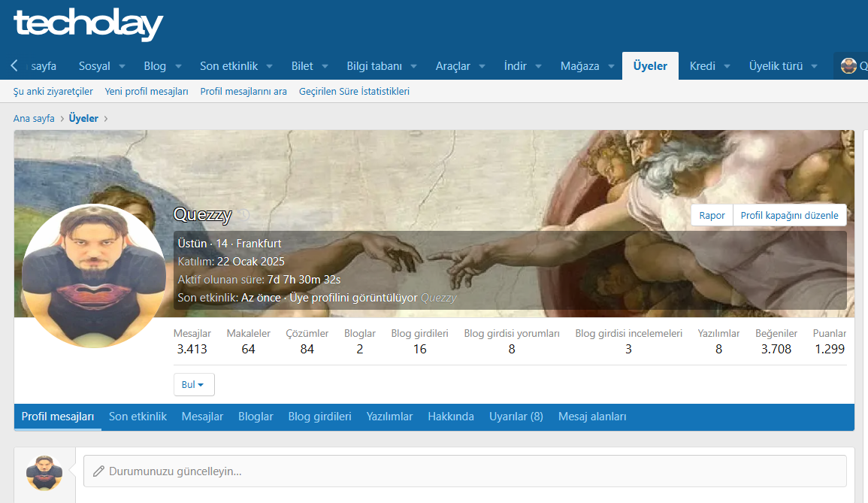Open Profil mesajlarını ara link
Viewport: 868px width, 503px height.
coord(243,92)
